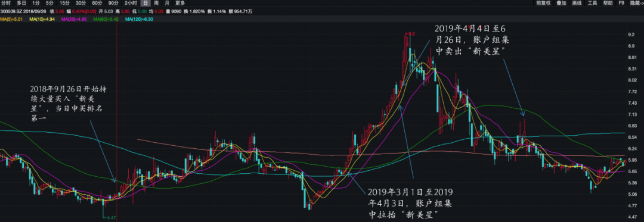The height and width of the screenshot is (222, 644).
Task: Open the 更多 more periods dropdown
Action: click(180, 3)
